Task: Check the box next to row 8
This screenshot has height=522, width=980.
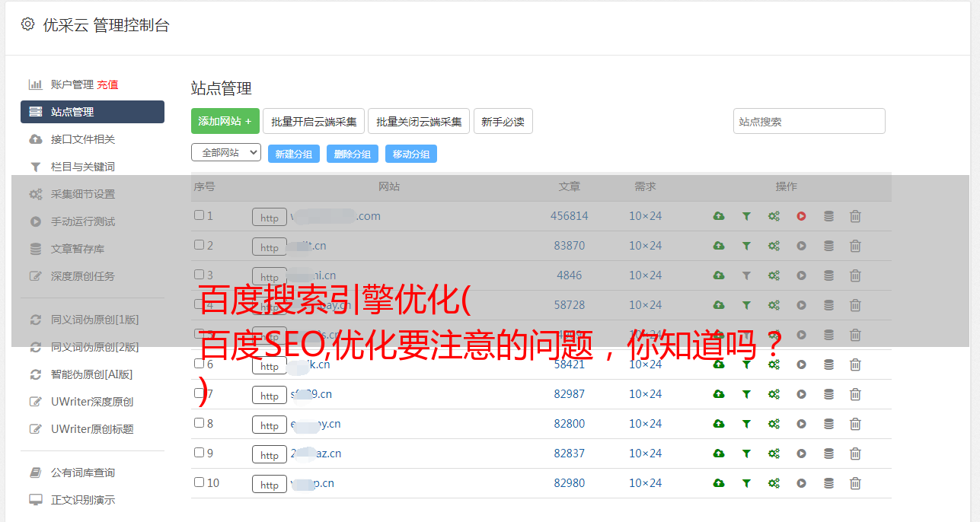Action: [199, 423]
